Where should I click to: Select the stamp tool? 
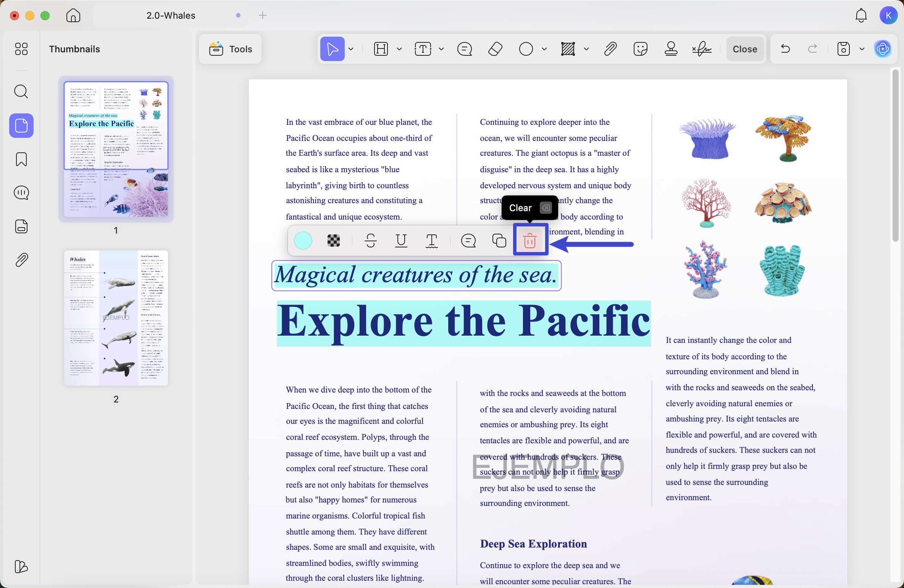pyautogui.click(x=671, y=49)
